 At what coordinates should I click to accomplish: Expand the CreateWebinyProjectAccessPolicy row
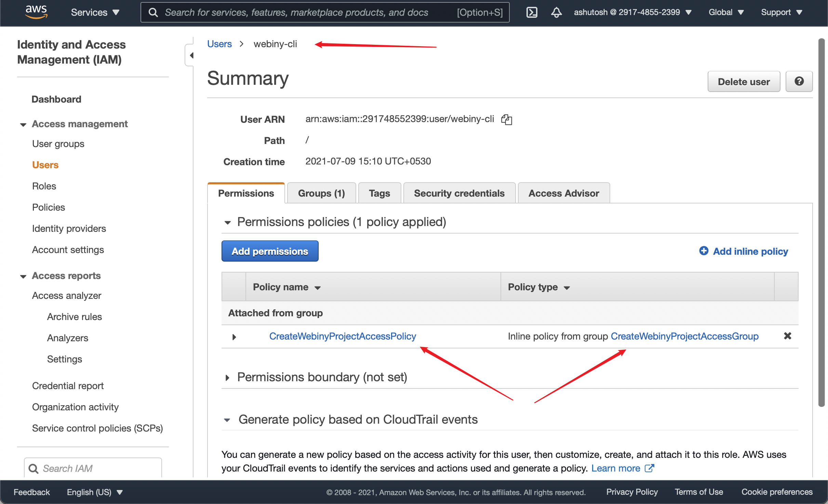point(234,337)
